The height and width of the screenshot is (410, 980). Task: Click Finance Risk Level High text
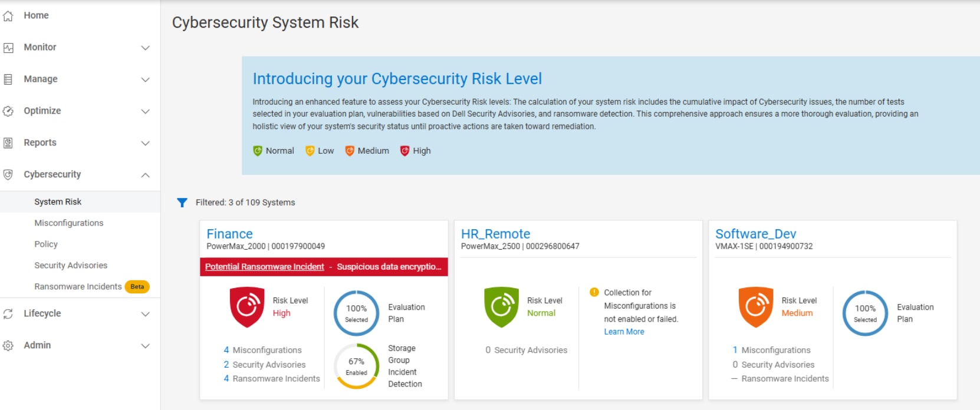[290, 307]
